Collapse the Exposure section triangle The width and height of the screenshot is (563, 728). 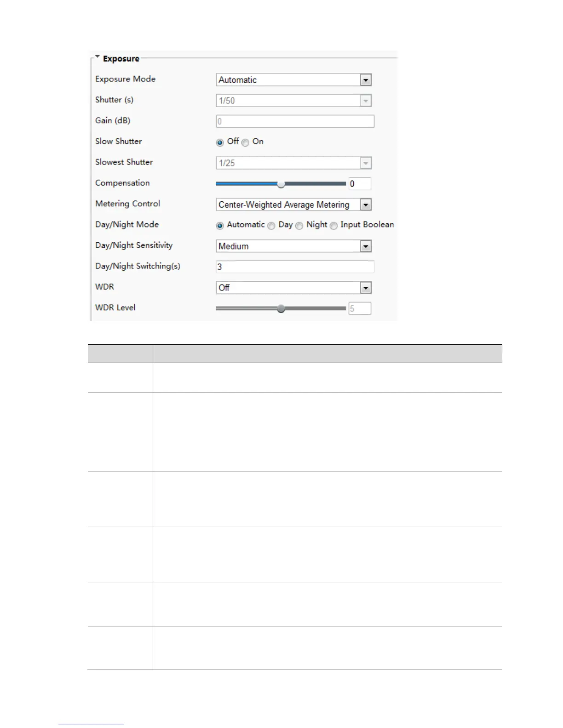(97, 57)
